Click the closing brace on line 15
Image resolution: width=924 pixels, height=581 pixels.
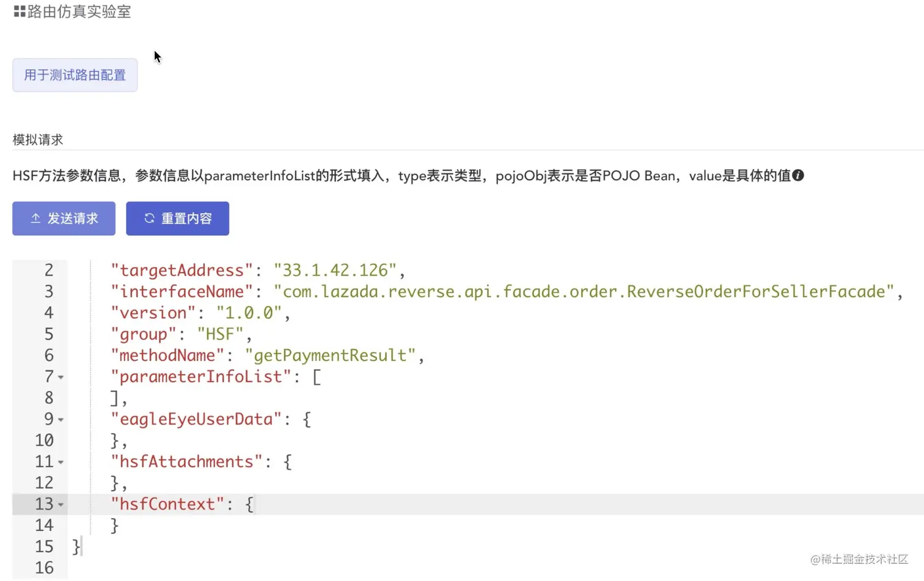click(x=76, y=546)
